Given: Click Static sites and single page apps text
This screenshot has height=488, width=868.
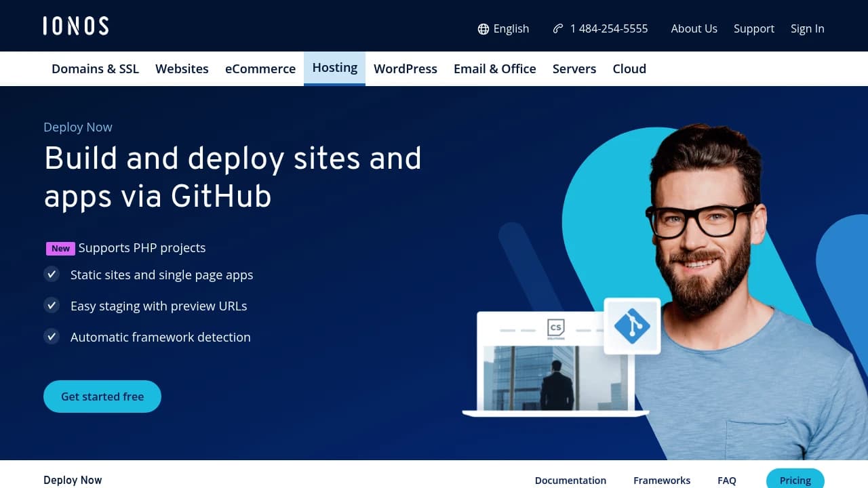Looking at the screenshot, I should click(161, 274).
